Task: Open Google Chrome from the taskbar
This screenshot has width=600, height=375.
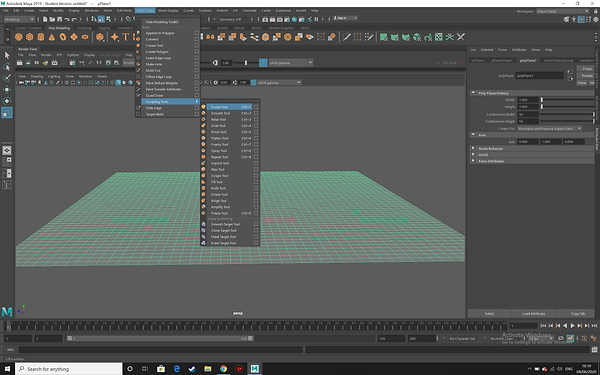Action: coord(223,369)
